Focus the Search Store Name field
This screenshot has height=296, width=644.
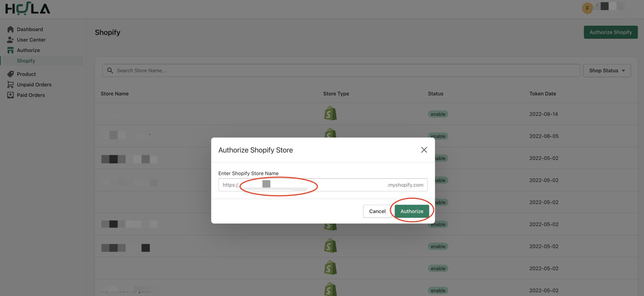pyautogui.click(x=341, y=71)
